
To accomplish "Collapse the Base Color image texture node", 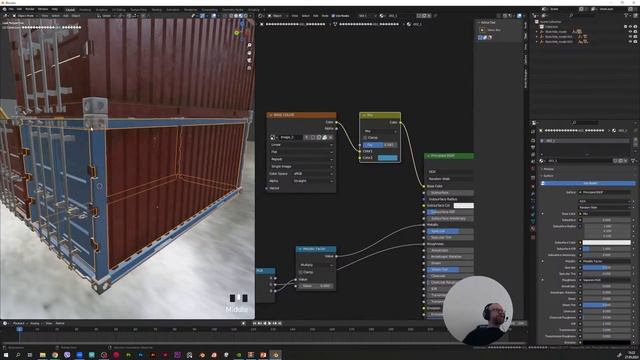I will pyautogui.click(x=270, y=115).
